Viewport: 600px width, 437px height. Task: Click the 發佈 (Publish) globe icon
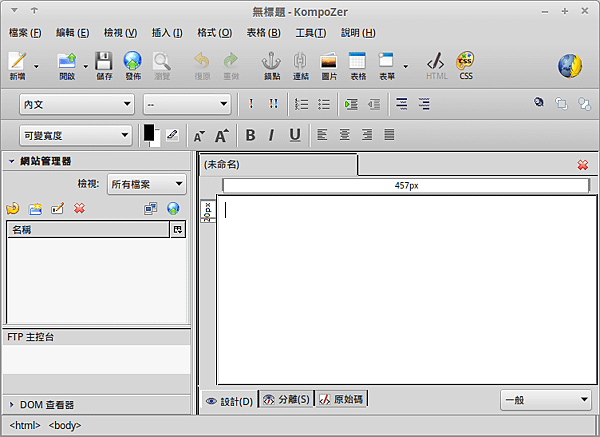(133, 61)
